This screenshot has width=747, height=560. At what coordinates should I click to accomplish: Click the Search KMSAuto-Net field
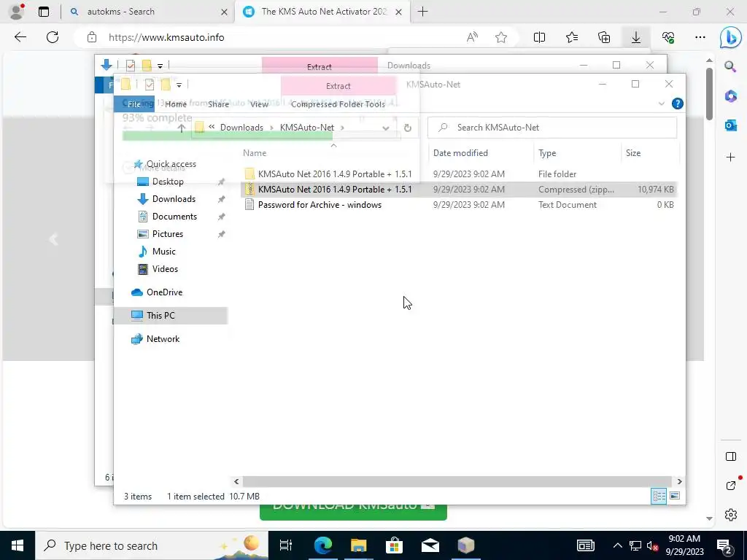click(x=552, y=128)
